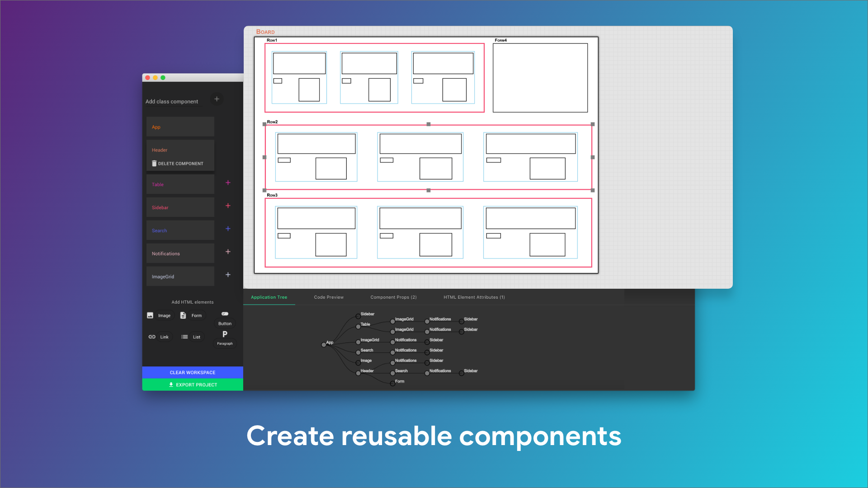868x488 pixels.
Task: Click the App root node in the tree
Action: [x=324, y=345]
